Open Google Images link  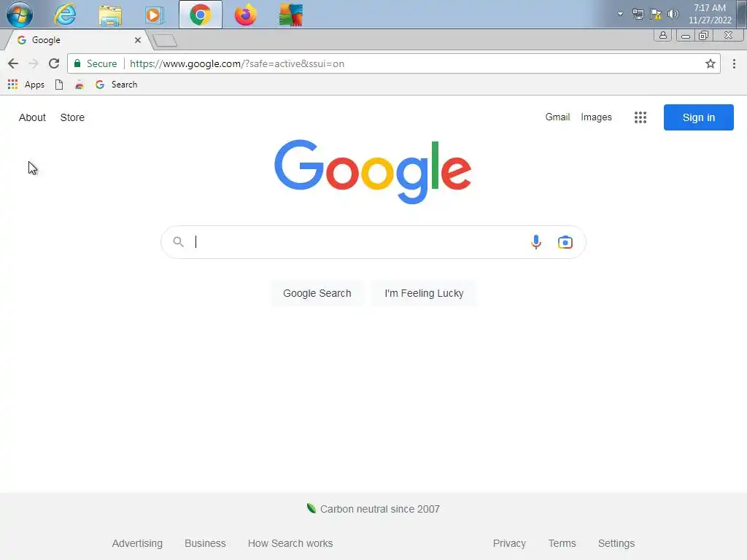click(596, 117)
